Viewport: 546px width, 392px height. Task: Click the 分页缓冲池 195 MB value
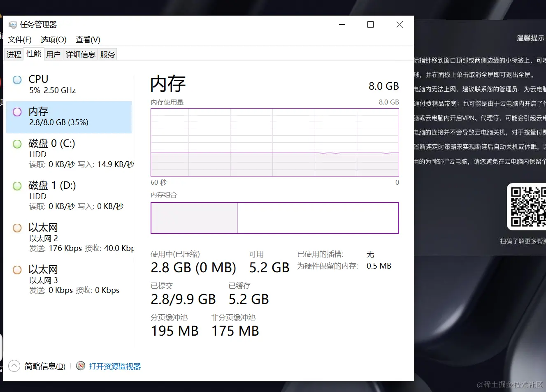tap(174, 331)
